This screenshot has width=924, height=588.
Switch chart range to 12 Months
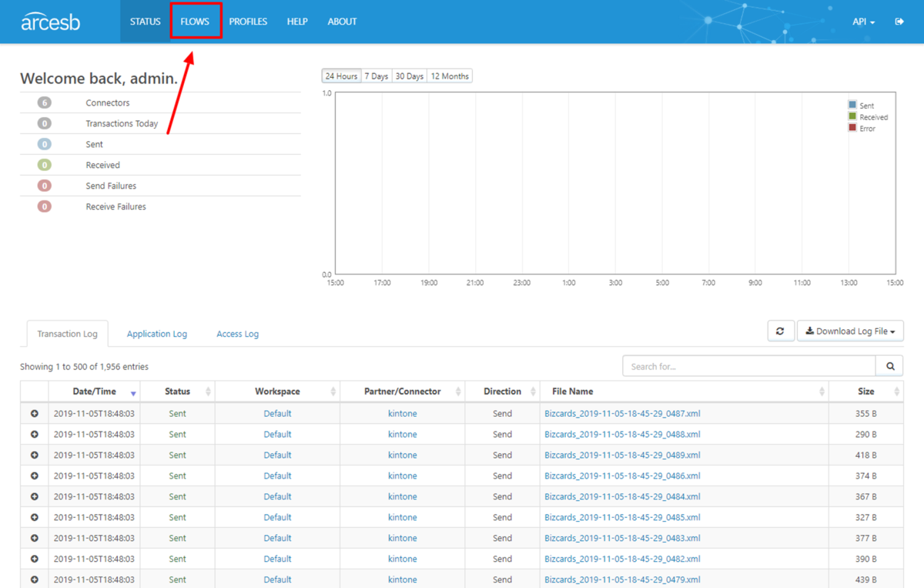[450, 76]
